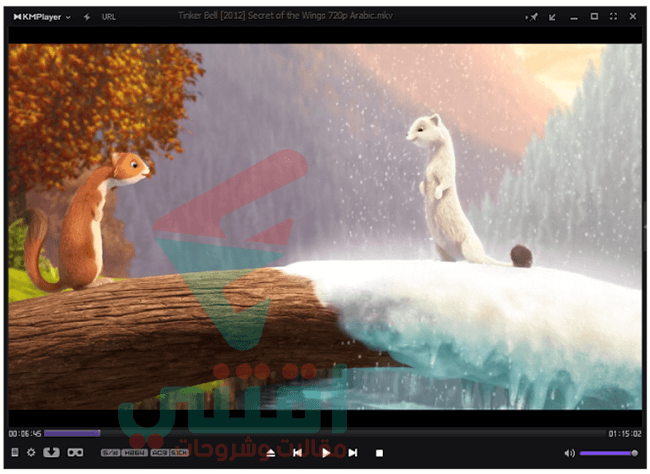Click the compact mode arrow icon
Image resolution: width=650 pixels, height=474 pixels.
552,17
